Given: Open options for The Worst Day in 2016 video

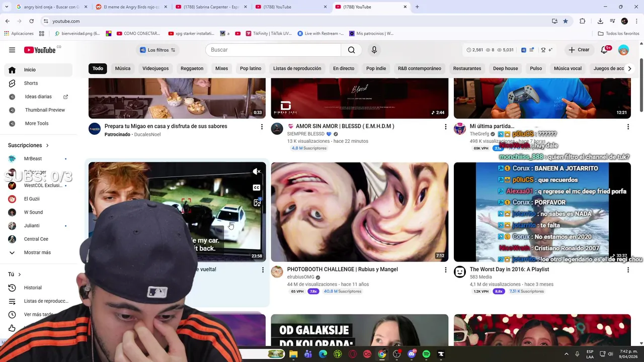Looking at the screenshot, I should [x=628, y=270].
